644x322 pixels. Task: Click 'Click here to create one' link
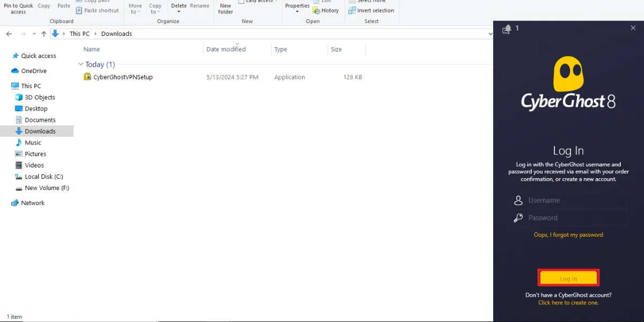pyautogui.click(x=568, y=303)
